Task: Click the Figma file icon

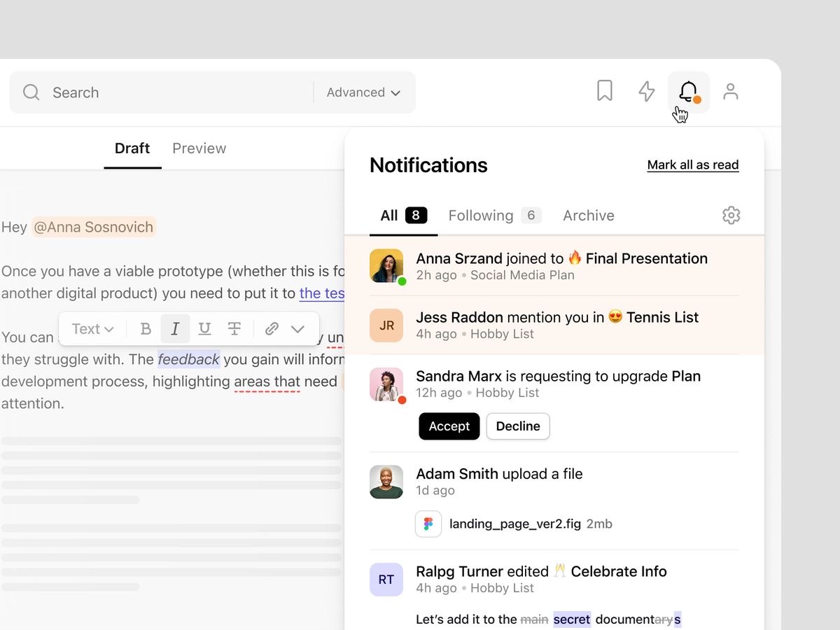Action: tap(428, 524)
